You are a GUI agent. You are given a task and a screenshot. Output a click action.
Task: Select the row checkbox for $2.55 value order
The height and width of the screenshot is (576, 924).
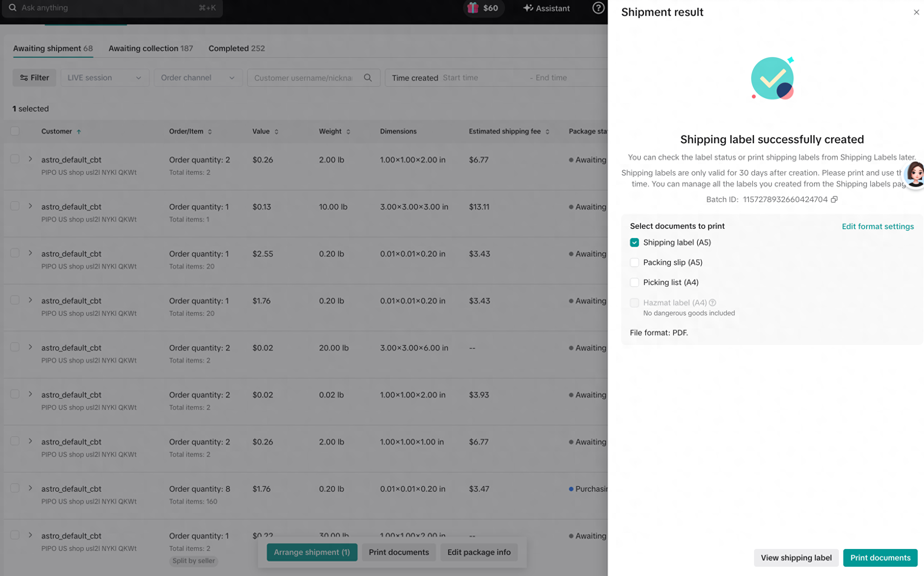[x=15, y=253]
